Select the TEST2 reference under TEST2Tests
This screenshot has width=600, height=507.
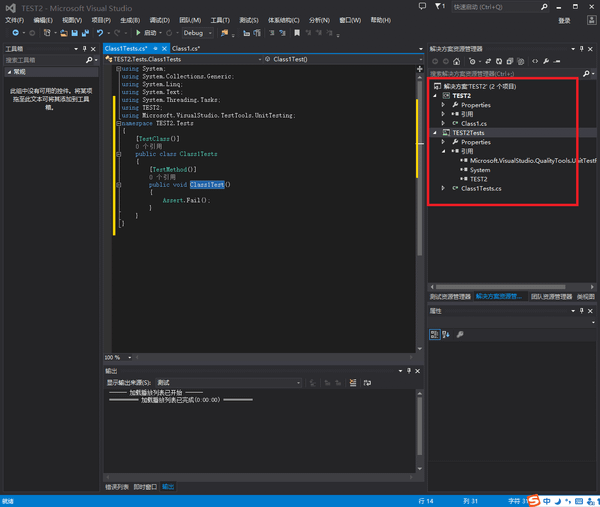click(x=478, y=179)
